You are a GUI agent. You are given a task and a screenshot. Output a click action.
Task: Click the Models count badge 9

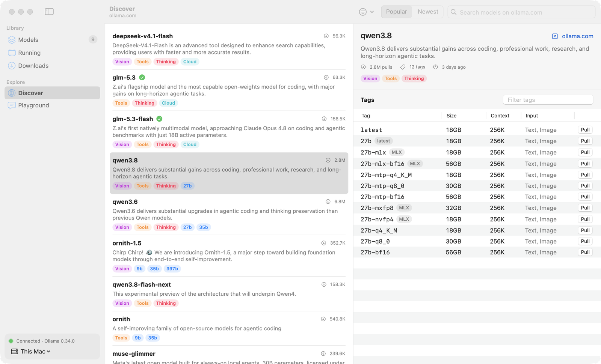(93, 39)
